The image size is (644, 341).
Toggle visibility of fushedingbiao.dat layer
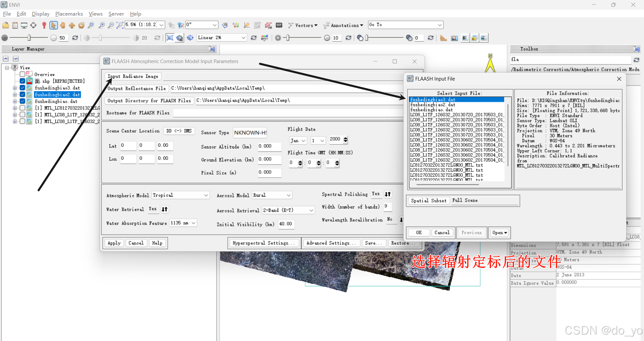click(x=22, y=101)
